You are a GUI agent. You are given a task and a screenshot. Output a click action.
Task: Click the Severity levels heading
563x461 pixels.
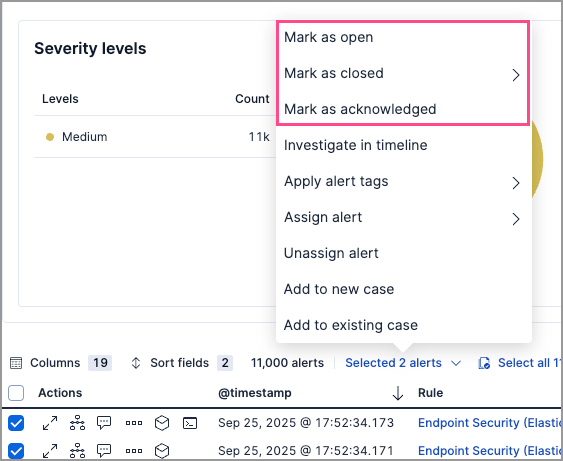[90, 48]
